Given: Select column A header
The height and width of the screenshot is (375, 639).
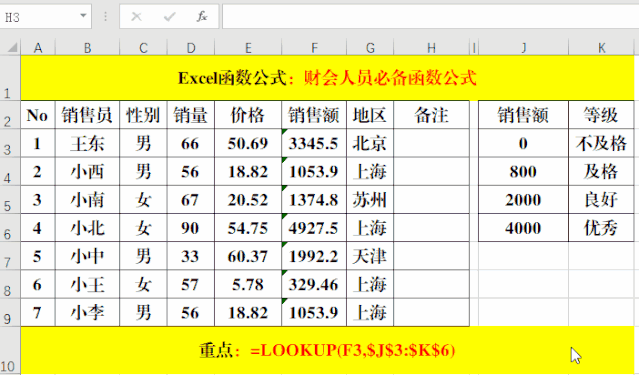Looking at the screenshot, I should tap(38, 48).
